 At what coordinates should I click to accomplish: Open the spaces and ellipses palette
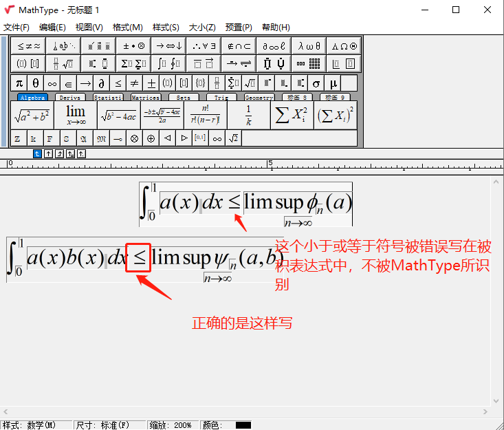pos(63,46)
